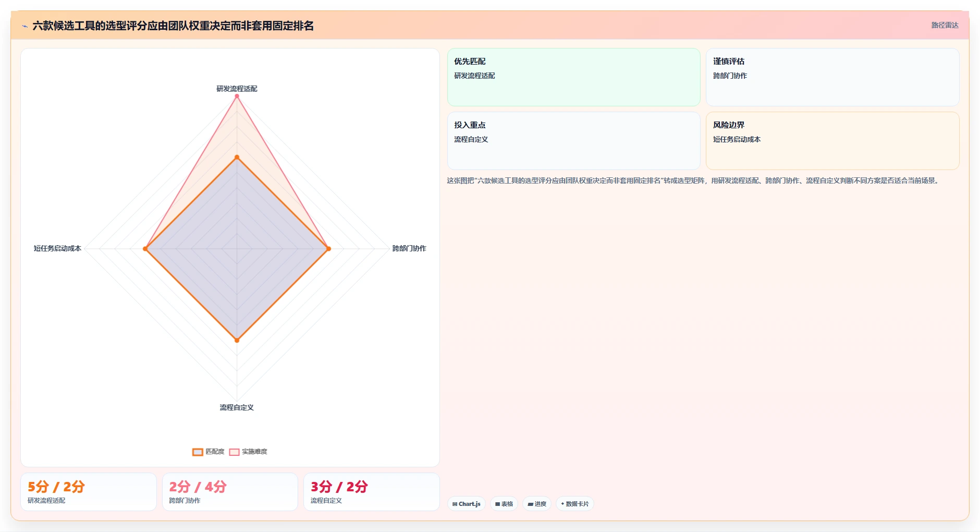Click the 短任务启动成本 radar axis label
The image size is (980, 532).
(57, 248)
